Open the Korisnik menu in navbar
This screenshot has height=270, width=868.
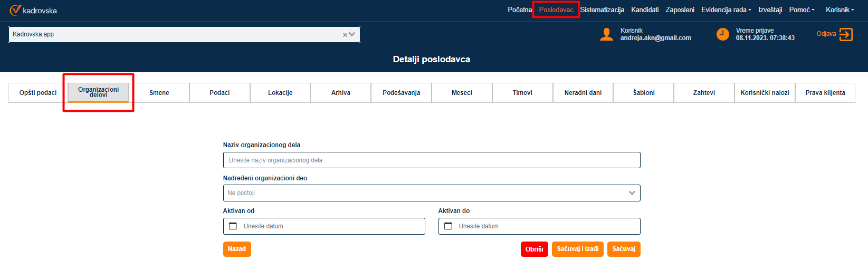pos(840,10)
